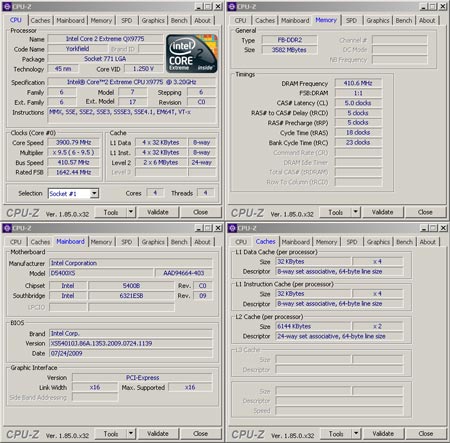This screenshot has height=443, width=450.
Task: Open Graphics tab in Memory window
Action: coord(378,21)
